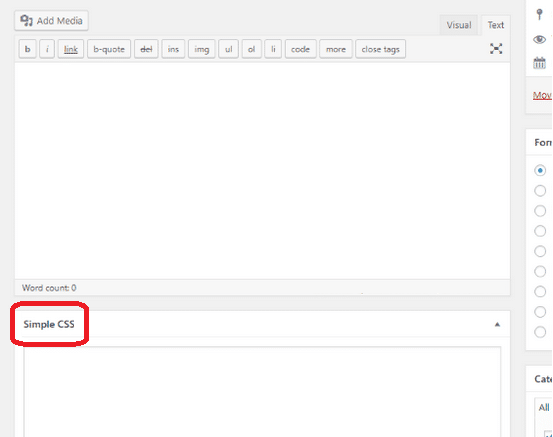Collapse the Simple CSS panel with arrow
The image size is (553, 437).
[497, 324]
